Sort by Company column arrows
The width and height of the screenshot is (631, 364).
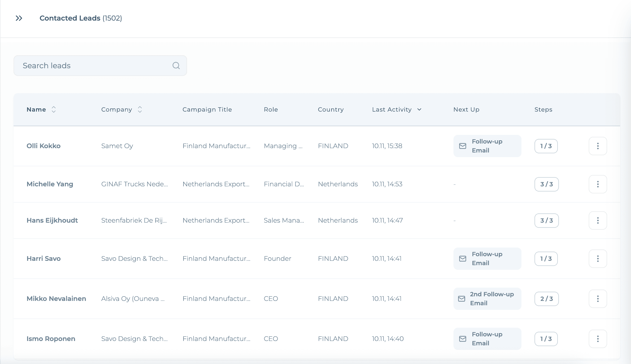pyautogui.click(x=140, y=109)
